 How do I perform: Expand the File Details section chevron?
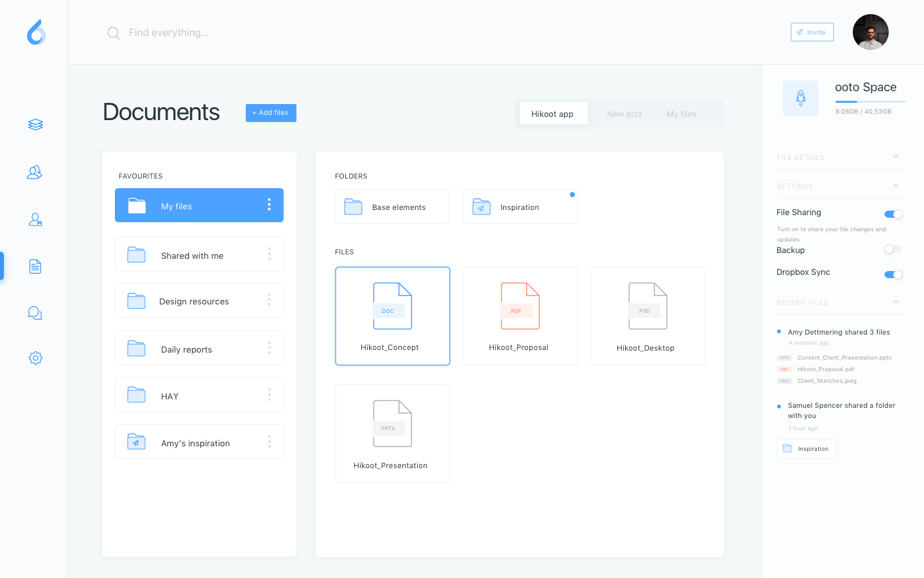coord(896,157)
